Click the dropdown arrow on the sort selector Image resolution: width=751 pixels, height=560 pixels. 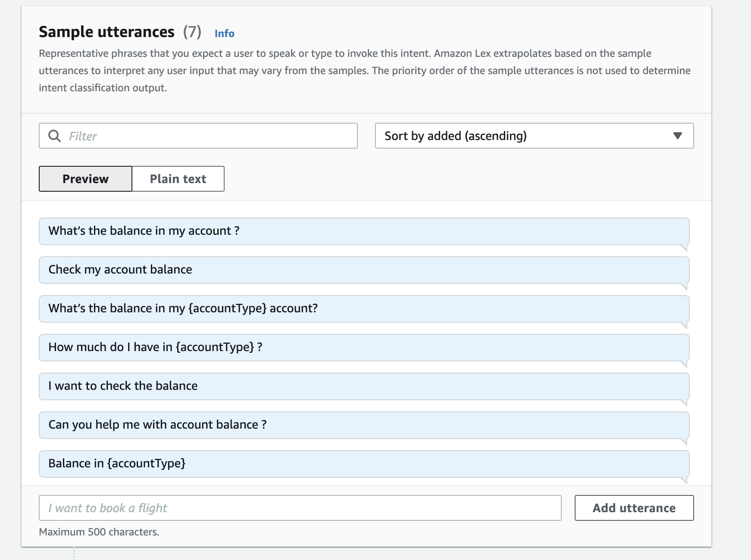click(677, 136)
